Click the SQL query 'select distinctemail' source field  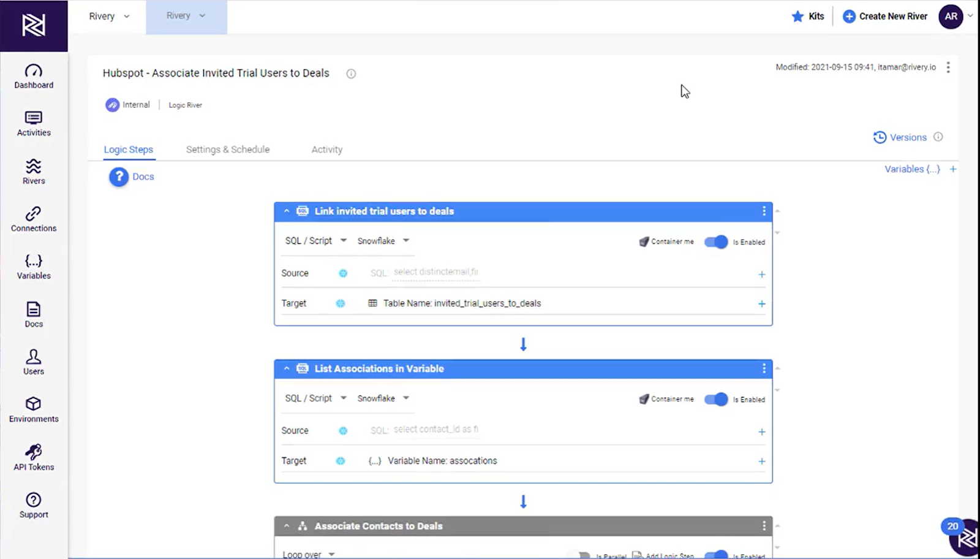[x=435, y=272]
